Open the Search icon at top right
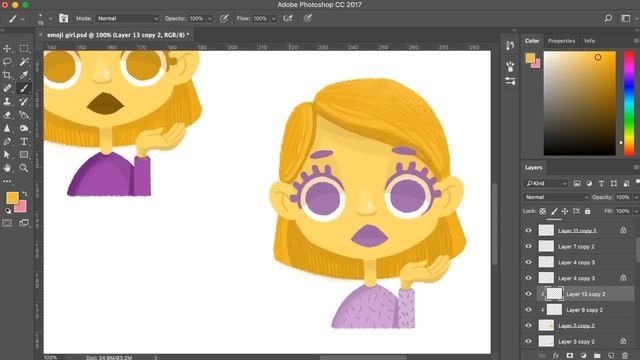This screenshot has width=640, height=360. (608, 18)
